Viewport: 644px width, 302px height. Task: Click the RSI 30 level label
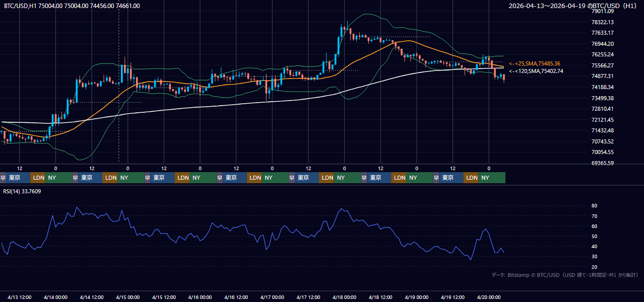point(595,257)
